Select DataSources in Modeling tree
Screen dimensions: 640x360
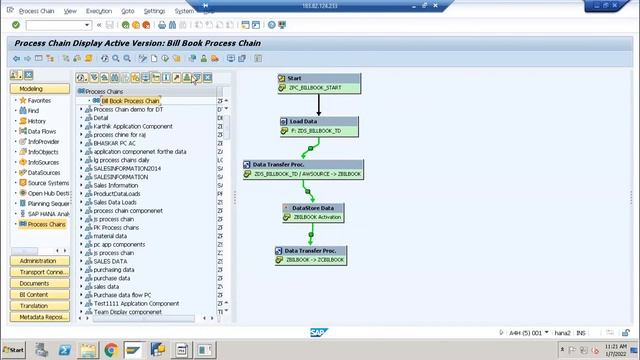pyautogui.click(x=44, y=173)
